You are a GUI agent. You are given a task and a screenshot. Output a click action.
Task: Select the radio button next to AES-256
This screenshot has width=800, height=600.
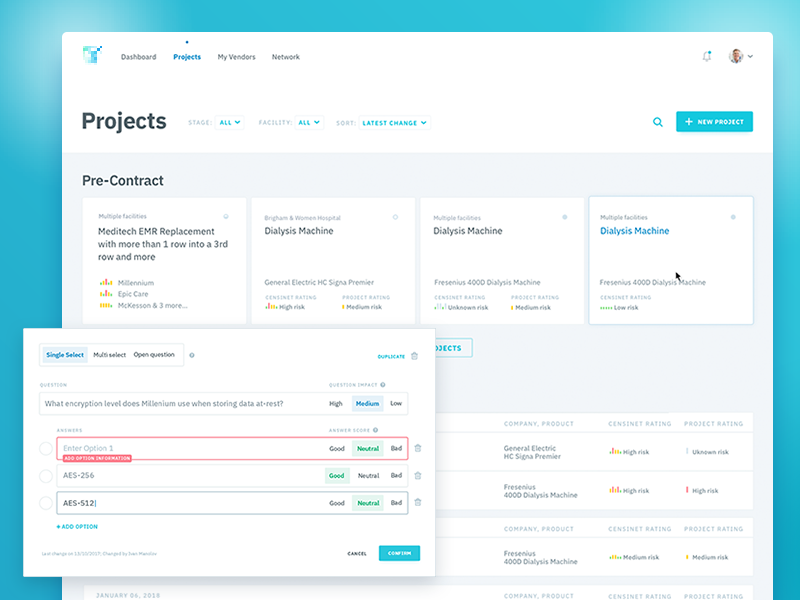[47, 477]
